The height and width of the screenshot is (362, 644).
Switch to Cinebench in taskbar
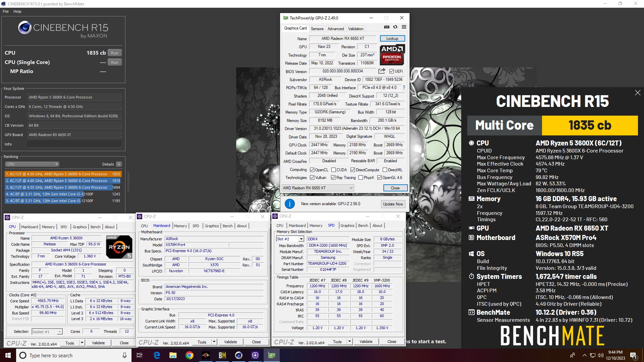click(239, 355)
